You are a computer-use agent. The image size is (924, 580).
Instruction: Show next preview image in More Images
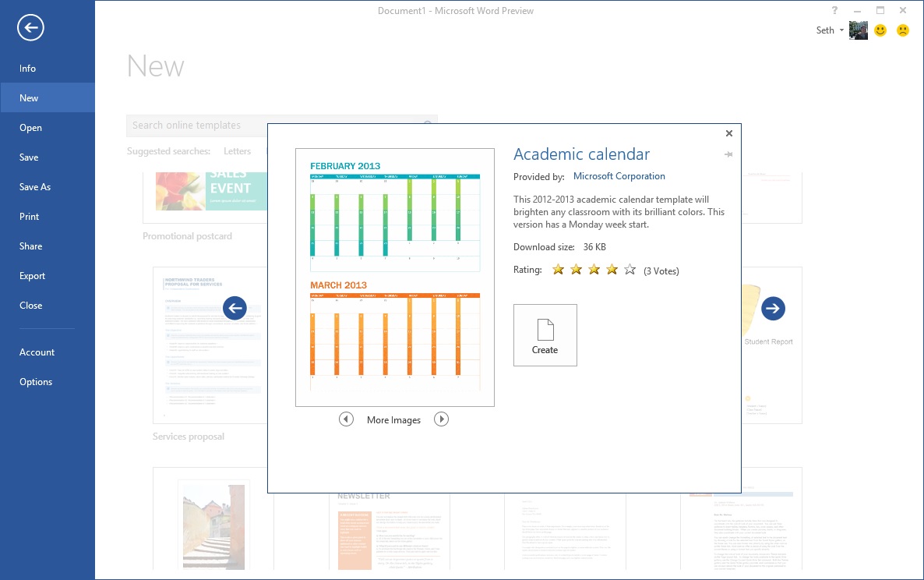(441, 419)
